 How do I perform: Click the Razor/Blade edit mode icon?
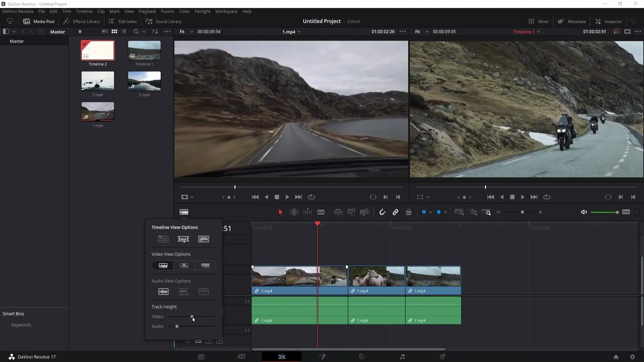[322, 212]
